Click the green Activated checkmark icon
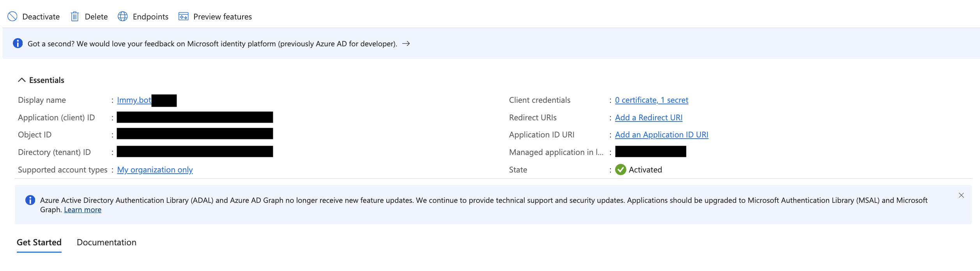 (x=621, y=169)
